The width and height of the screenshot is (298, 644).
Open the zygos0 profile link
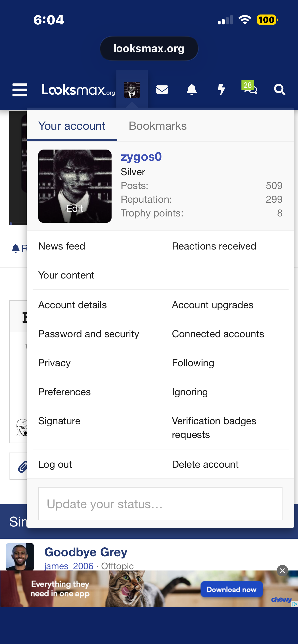click(141, 157)
